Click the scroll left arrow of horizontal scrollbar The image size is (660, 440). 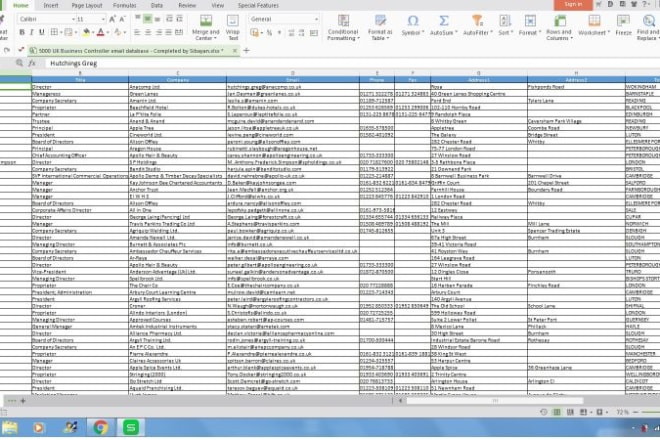pos(400,401)
